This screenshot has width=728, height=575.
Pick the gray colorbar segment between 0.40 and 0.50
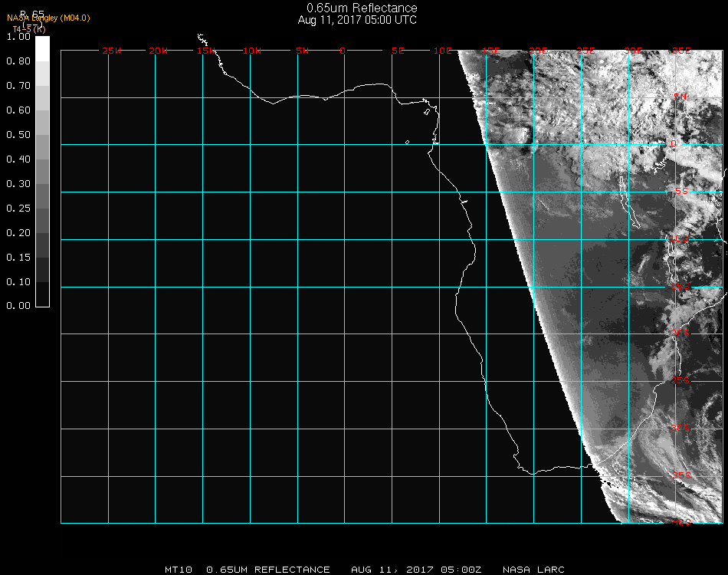[42, 147]
